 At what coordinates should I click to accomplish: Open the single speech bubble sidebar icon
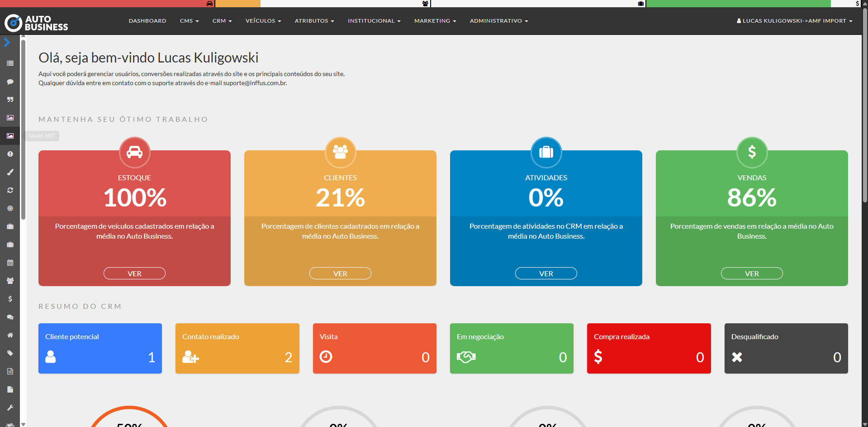click(10, 82)
